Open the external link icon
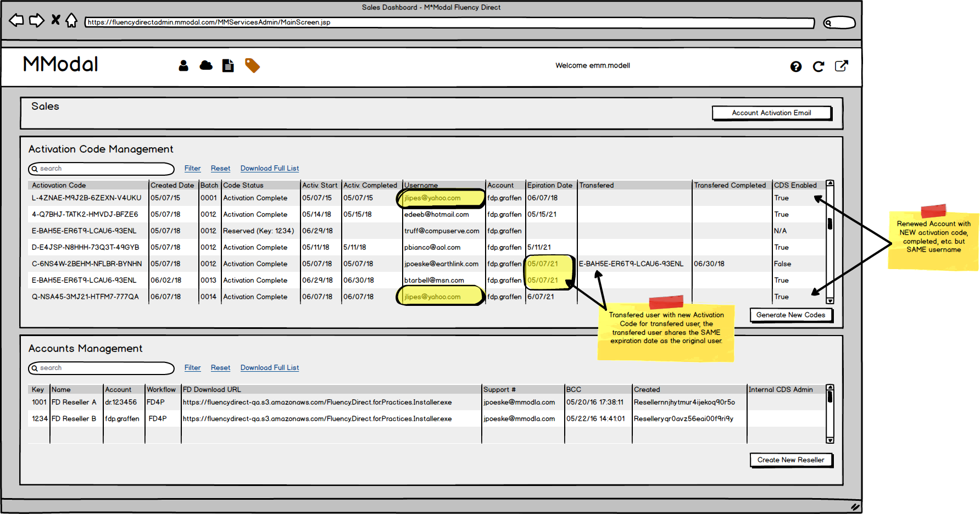 pos(842,66)
